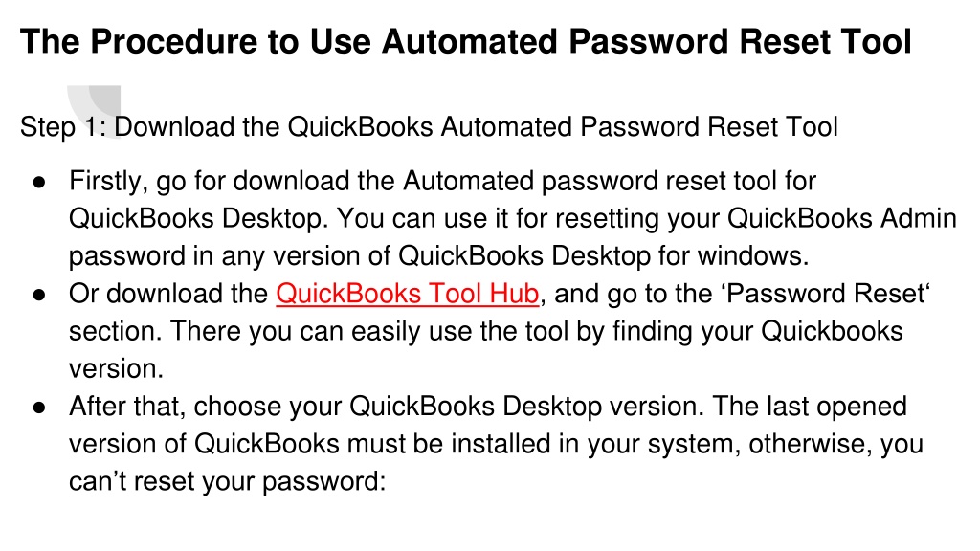Image resolution: width=980 pixels, height=551 pixels.
Task: Click "Download the QuickBooks" in Step 1 line
Action: [273, 127]
